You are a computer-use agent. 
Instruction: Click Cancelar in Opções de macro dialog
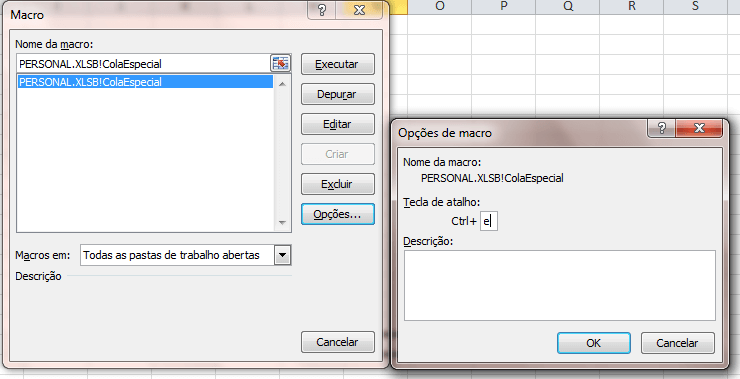pyautogui.click(x=678, y=343)
